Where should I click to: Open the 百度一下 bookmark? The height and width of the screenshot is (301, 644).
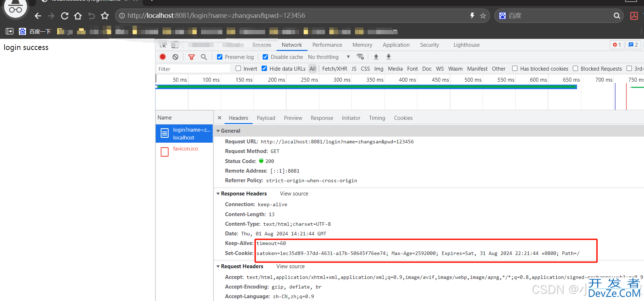35,31
